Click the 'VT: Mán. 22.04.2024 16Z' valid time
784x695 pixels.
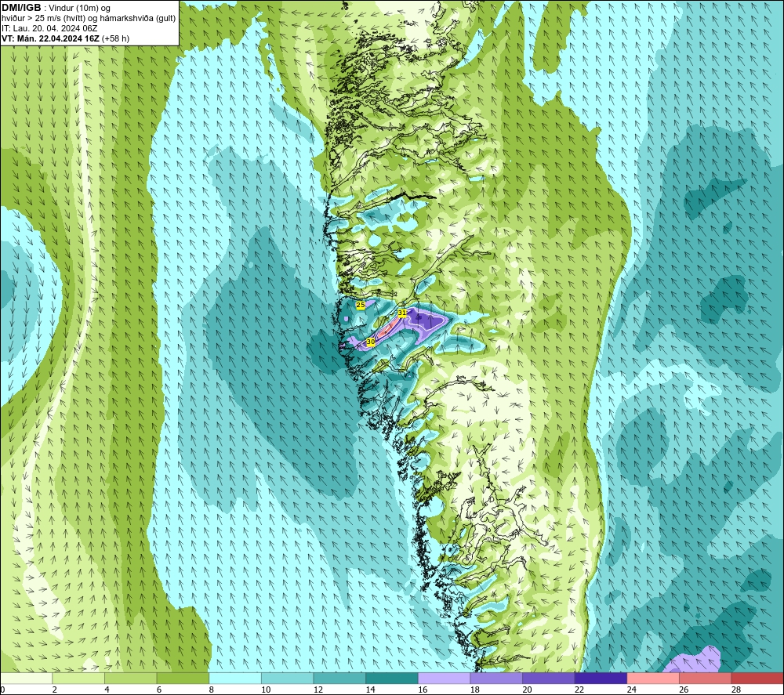tap(50, 38)
